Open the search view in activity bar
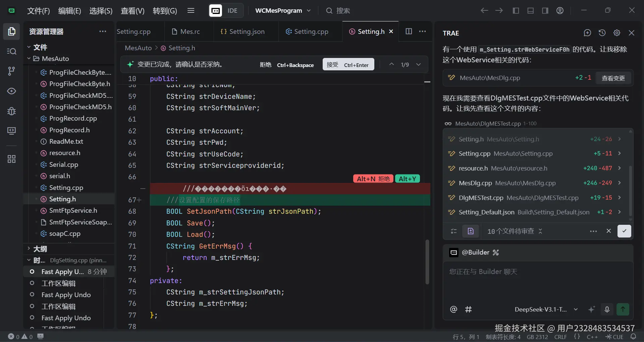Viewport: 644px width, 342px height. click(11, 51)
